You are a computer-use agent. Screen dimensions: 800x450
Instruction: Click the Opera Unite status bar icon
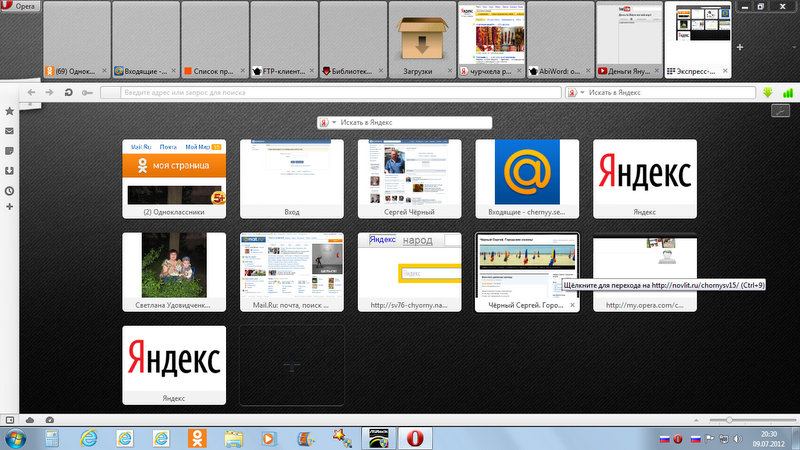[49, 420]
